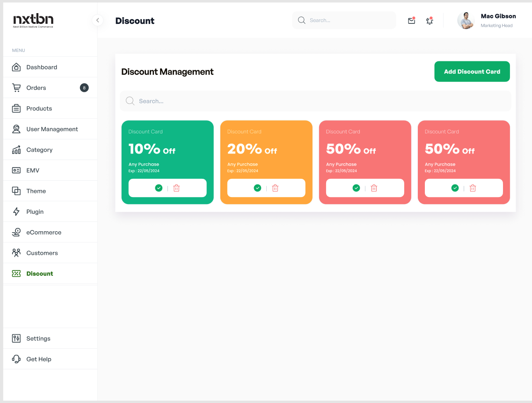Open Mac Gibson profile menu

487,21
